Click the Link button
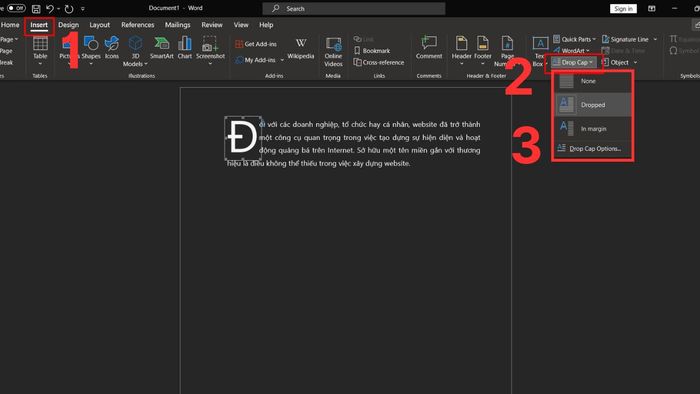The width and height of the screenshot is (700, 394). (364, 39)
